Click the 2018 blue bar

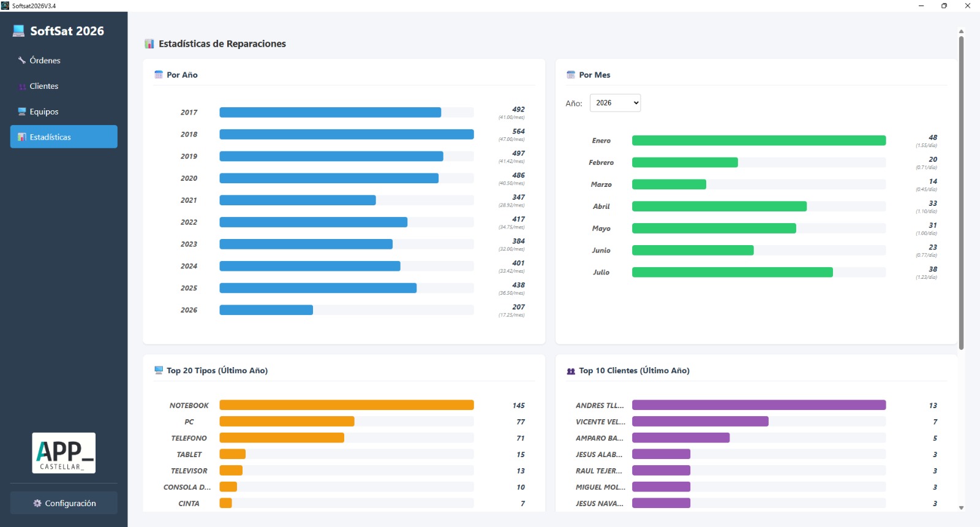[347, 134]
